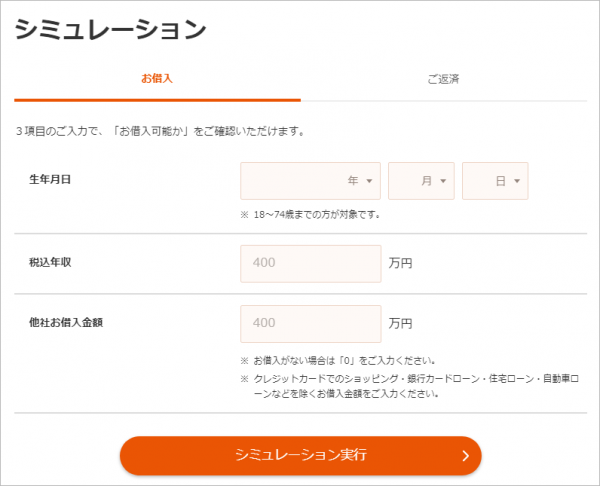Click the arrow icon in the 月 selector
The image size is (600, 486).
[x=443, y=181]
